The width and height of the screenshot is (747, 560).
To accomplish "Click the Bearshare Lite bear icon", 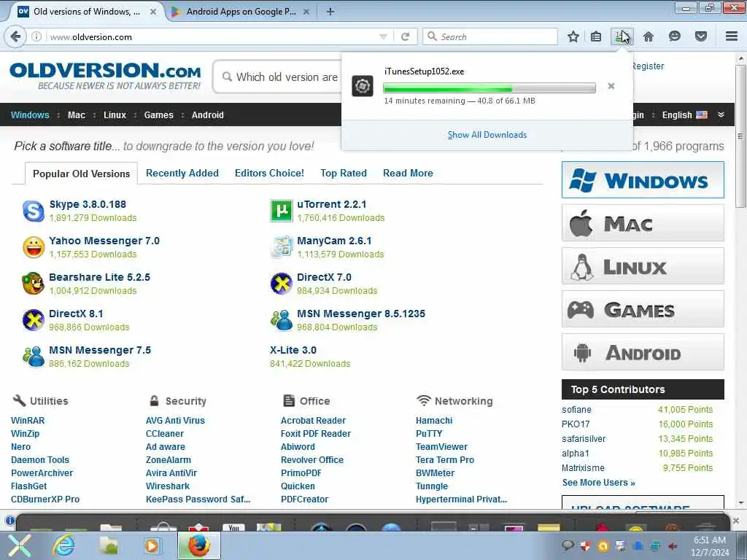I will click(34, 284).
